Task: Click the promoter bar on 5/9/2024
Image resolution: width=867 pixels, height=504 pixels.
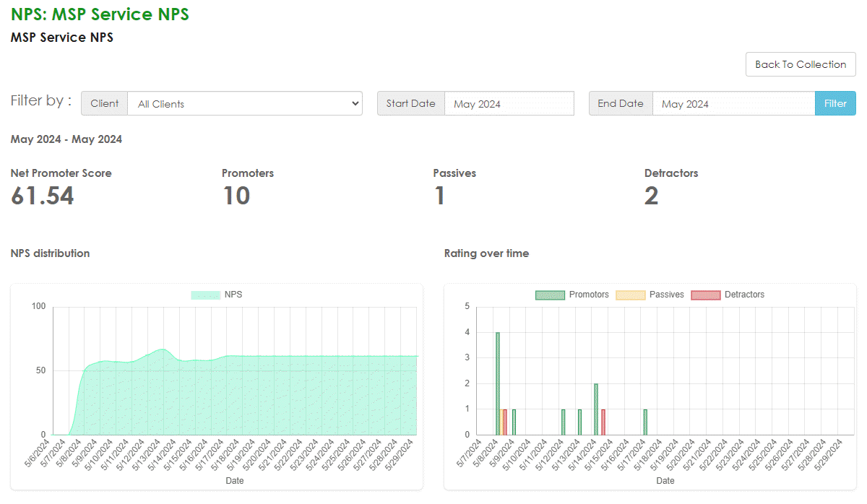Action: click(514, 422)
